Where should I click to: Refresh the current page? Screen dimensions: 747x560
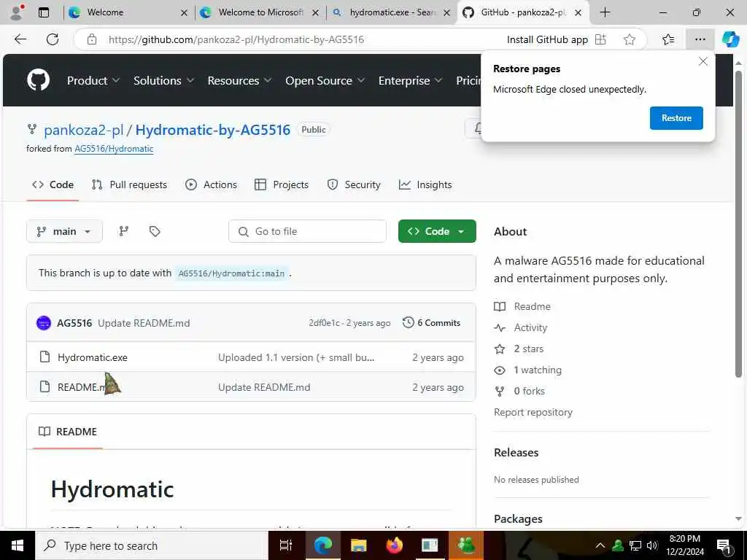pyautogui.click(x=53, y=39)
